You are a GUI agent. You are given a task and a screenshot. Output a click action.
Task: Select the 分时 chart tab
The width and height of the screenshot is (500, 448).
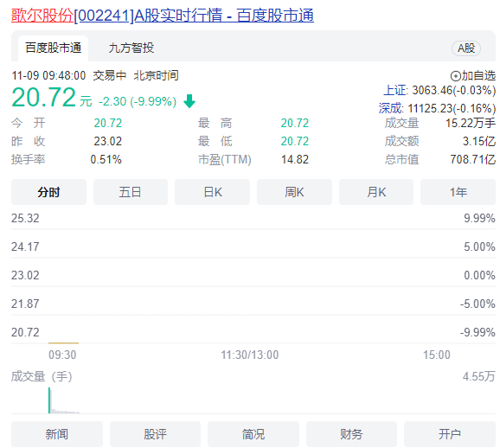click(x=48, y=192)
